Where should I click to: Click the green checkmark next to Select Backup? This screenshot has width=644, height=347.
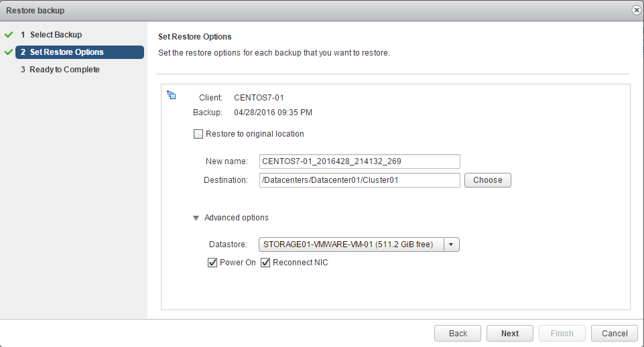[x=9, y=34]
